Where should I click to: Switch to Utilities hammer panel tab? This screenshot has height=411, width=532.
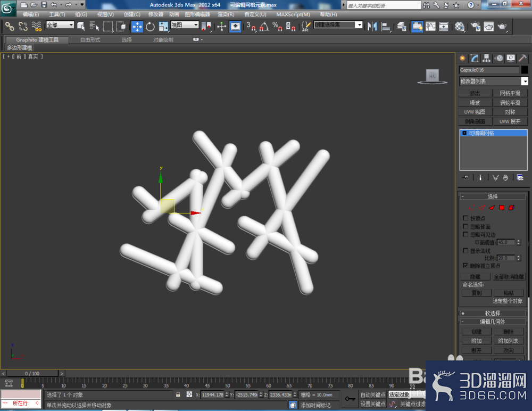pos(523,59)
